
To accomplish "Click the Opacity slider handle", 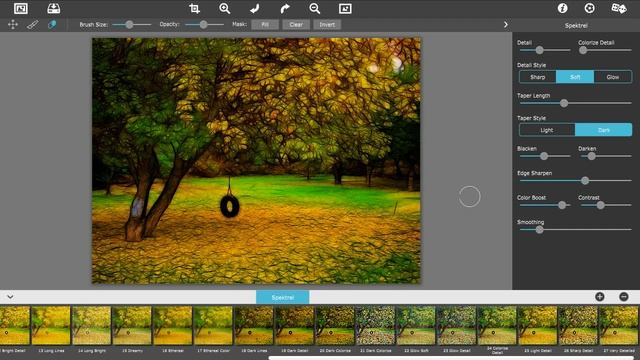I will click(x=203, y=24).
